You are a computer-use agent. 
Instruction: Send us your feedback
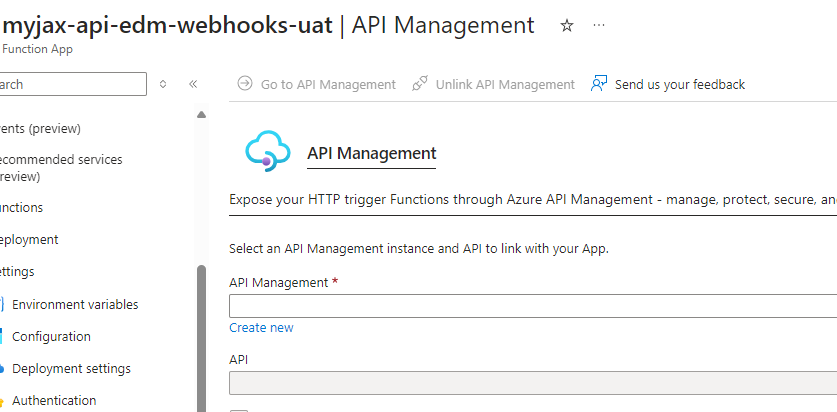click(668, 84)
